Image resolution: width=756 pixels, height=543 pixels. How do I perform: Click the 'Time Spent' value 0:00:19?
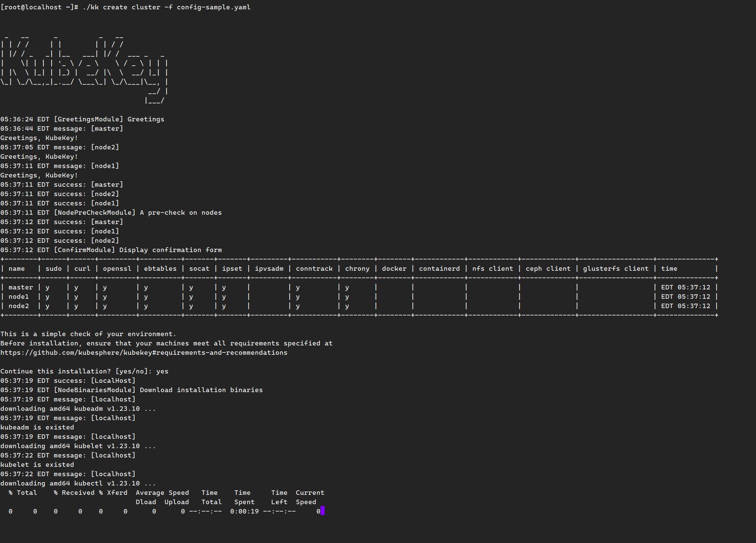point(244,511)
